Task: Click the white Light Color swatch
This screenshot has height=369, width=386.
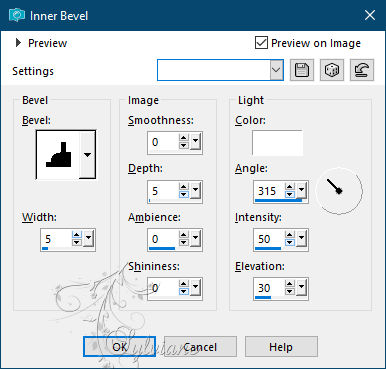Action: point(277,143)
